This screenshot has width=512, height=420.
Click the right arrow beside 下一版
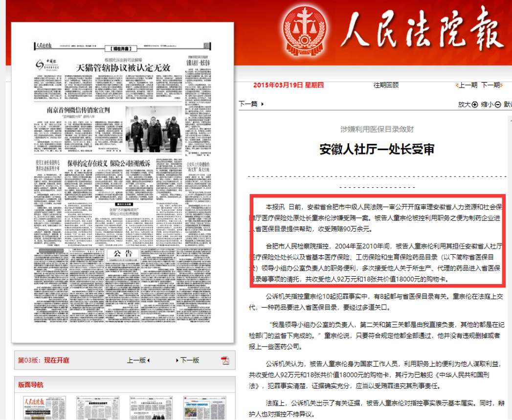pyautogui.click(x=178, y=360)
